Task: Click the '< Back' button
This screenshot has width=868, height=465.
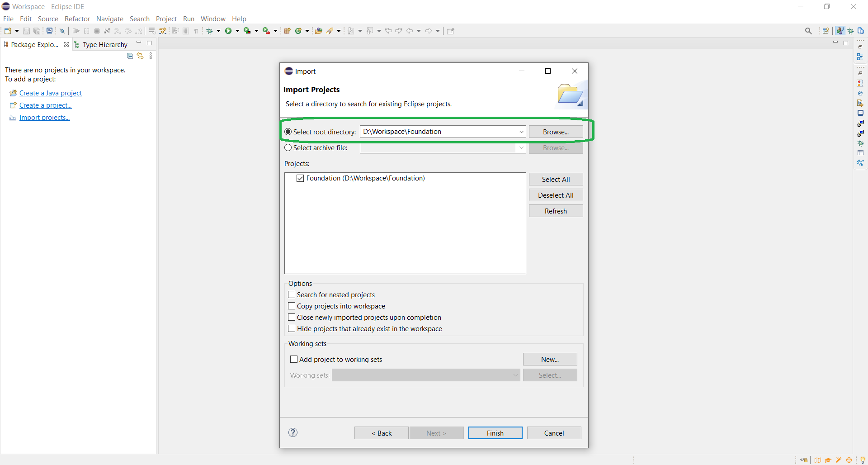Action: (x=382, y=433)
